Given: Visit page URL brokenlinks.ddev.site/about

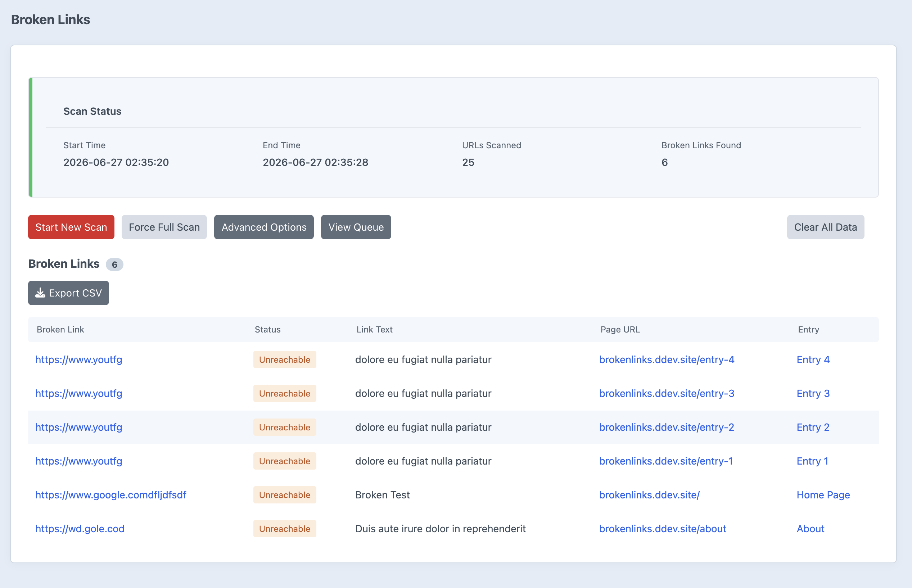Looking at the screenshot, I should click(x=662, y=529).
